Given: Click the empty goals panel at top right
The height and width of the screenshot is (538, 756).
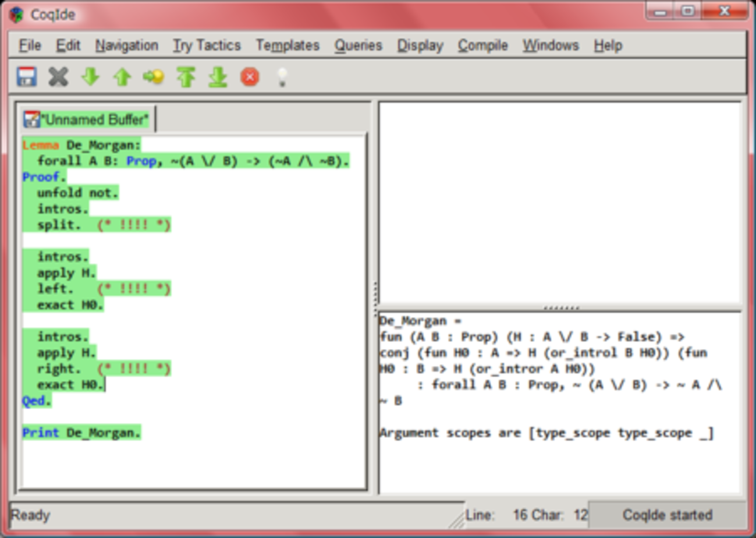Looking at the screenshot, I should pyautogui.click(x=559, y=204).
